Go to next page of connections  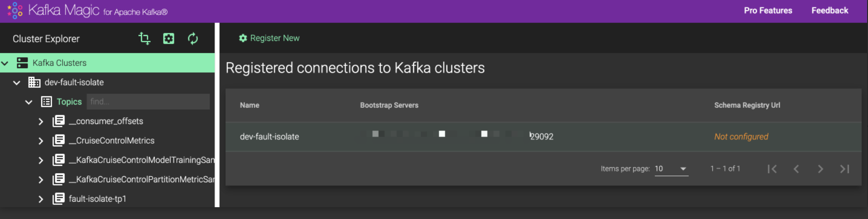click(820, 169)
